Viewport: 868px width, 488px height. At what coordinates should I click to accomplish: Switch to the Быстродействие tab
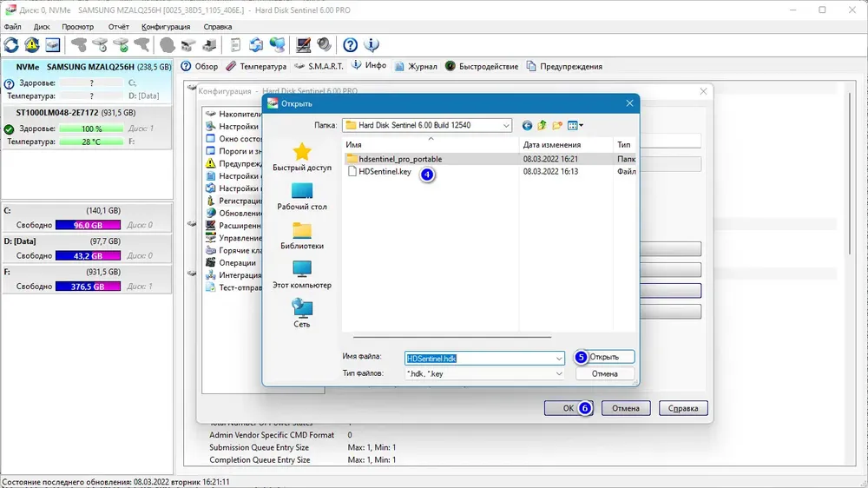coord(482,67)
